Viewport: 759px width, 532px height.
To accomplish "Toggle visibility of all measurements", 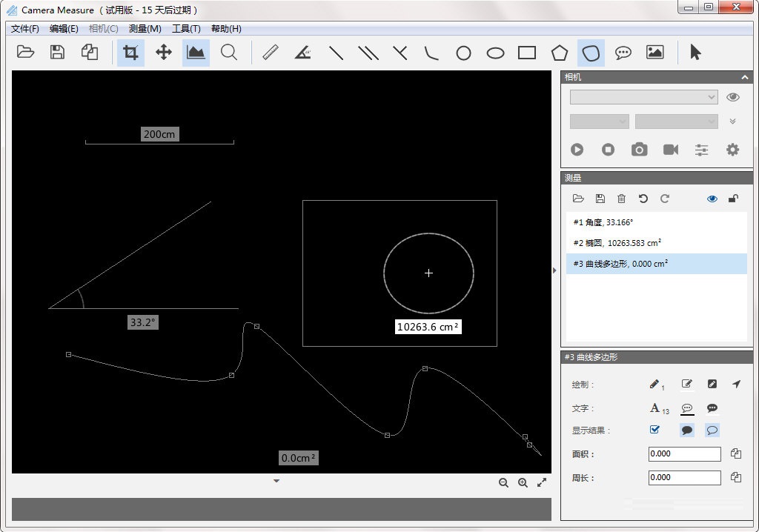I will pos(712,198).
